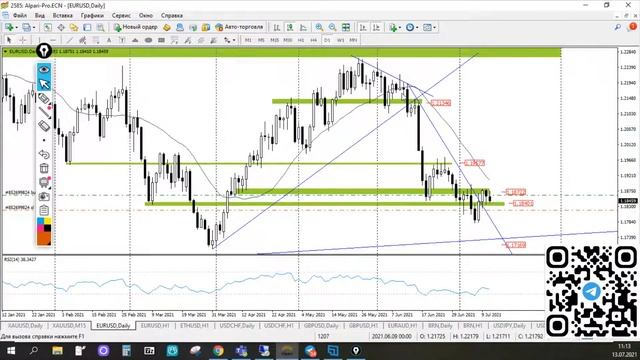Switch to the EURUSD,H1 chart tab
640x360 pixels.
tap(155, 326)
